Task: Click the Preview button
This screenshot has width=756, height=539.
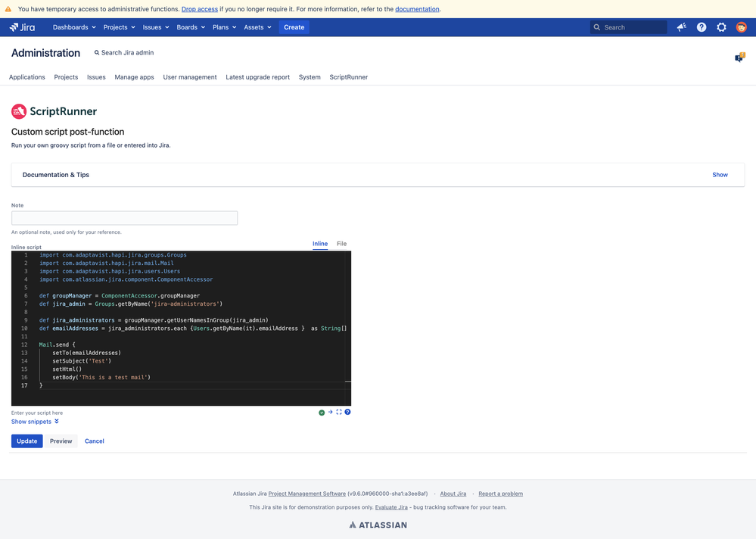Action: click(x=61, y=441)
